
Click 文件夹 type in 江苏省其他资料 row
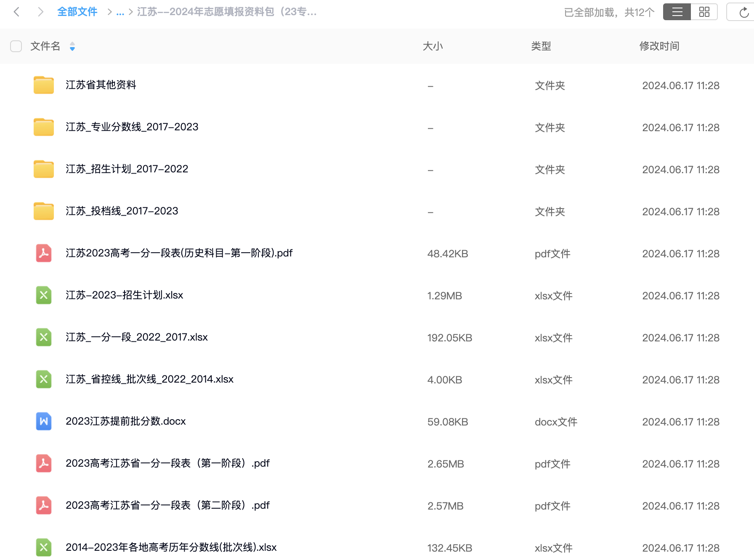pos(550,86)
